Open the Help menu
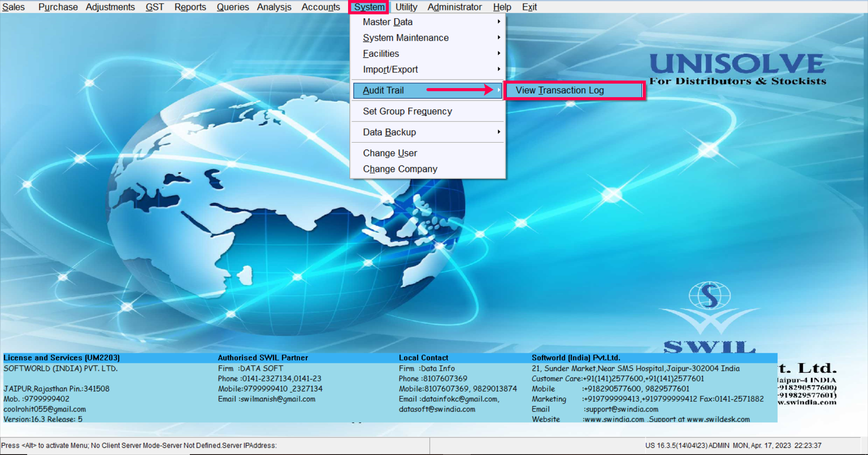The height and width of the screenshot is (455, 868). [502, 7]
